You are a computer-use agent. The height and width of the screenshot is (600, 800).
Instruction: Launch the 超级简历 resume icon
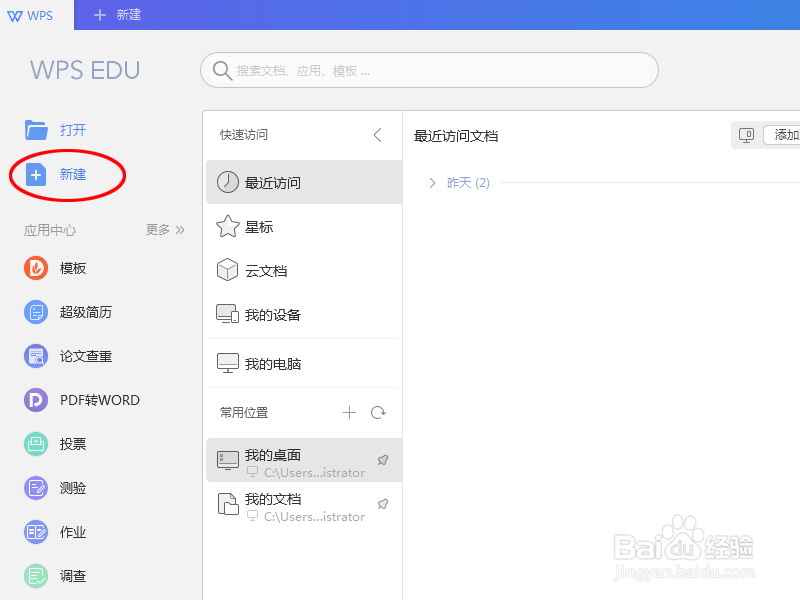coord(36,312)
